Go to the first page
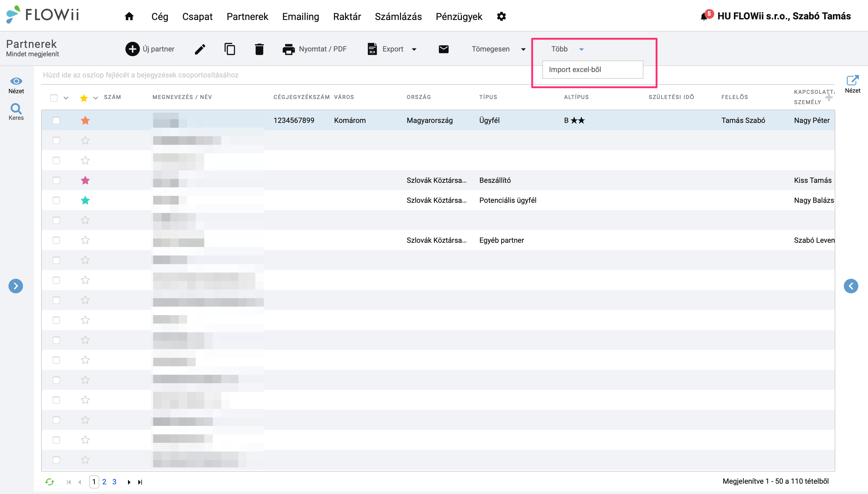 [x=69, y=482]
